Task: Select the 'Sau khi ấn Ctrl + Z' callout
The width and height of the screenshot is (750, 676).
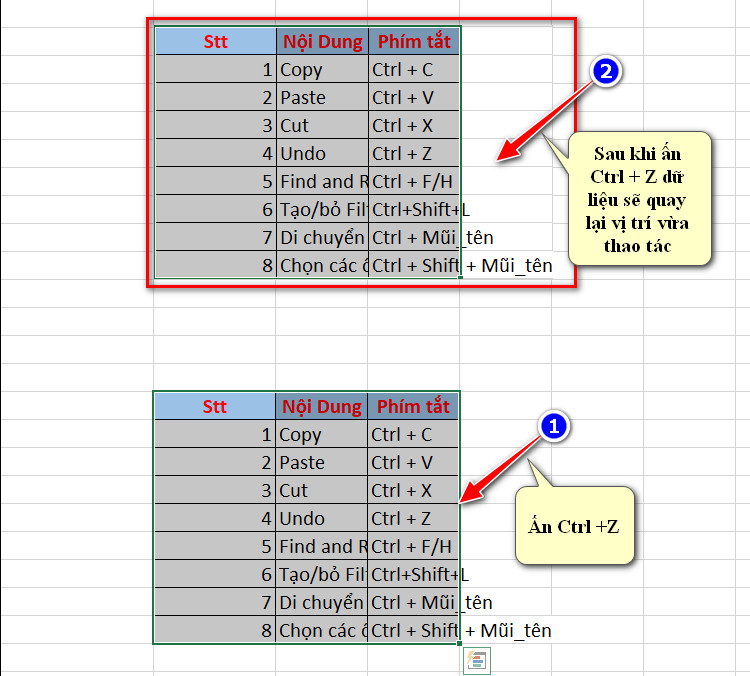Action: point(640,199)
